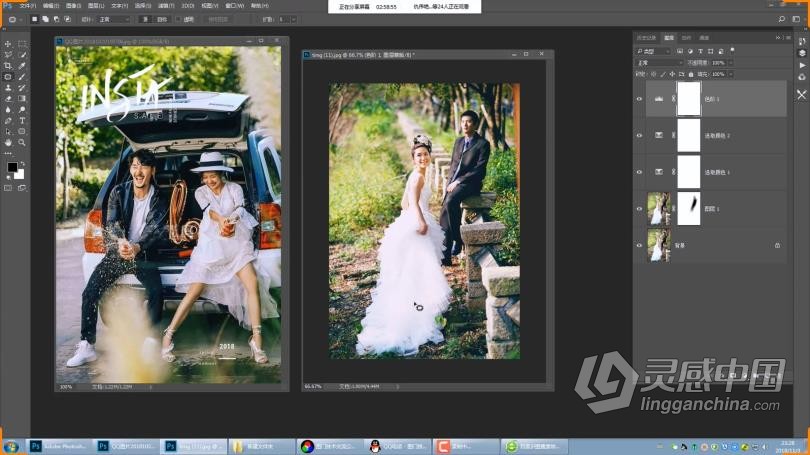810x455 pixels.
Task: Open the 窗口 menu
Action: (x=235, y=6)
